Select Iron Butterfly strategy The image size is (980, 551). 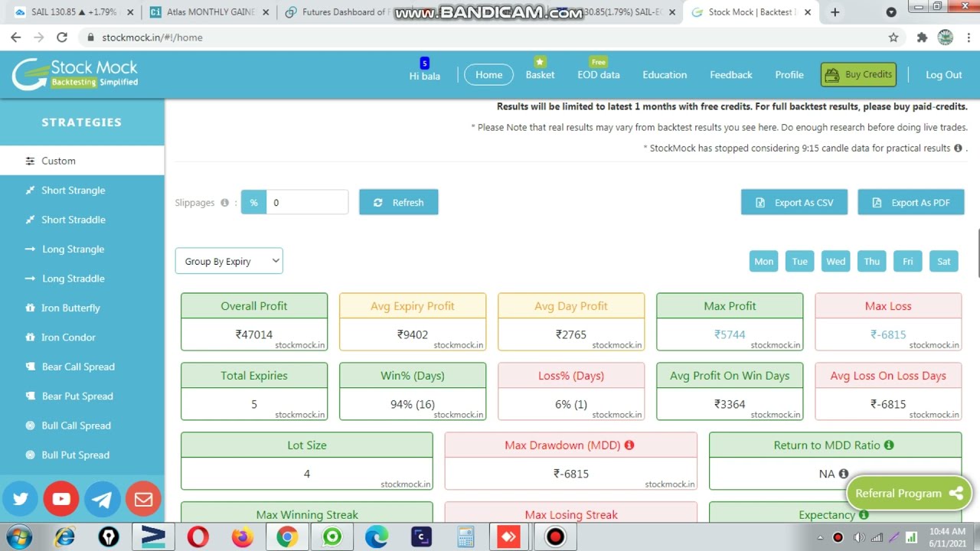coord(82,308)
